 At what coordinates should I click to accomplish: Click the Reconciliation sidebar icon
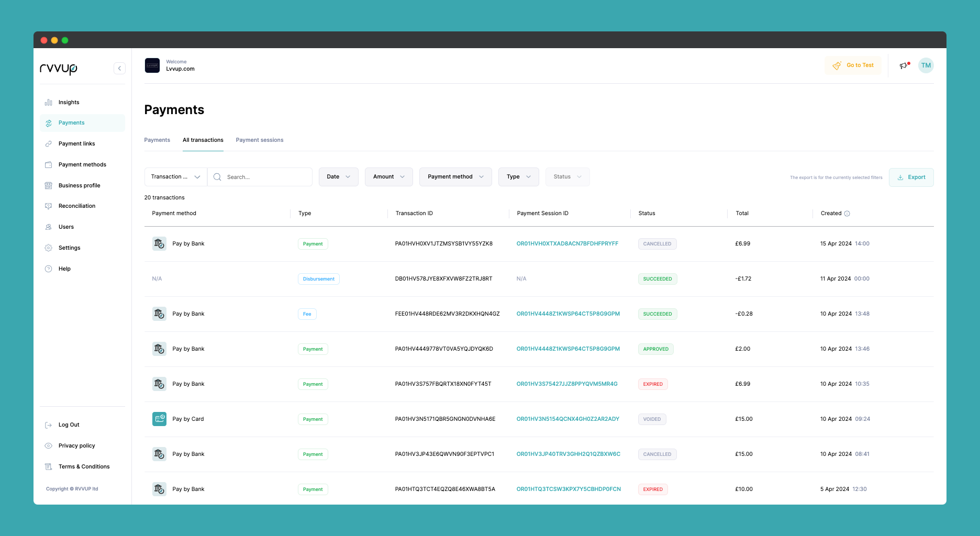coord(48,206)
